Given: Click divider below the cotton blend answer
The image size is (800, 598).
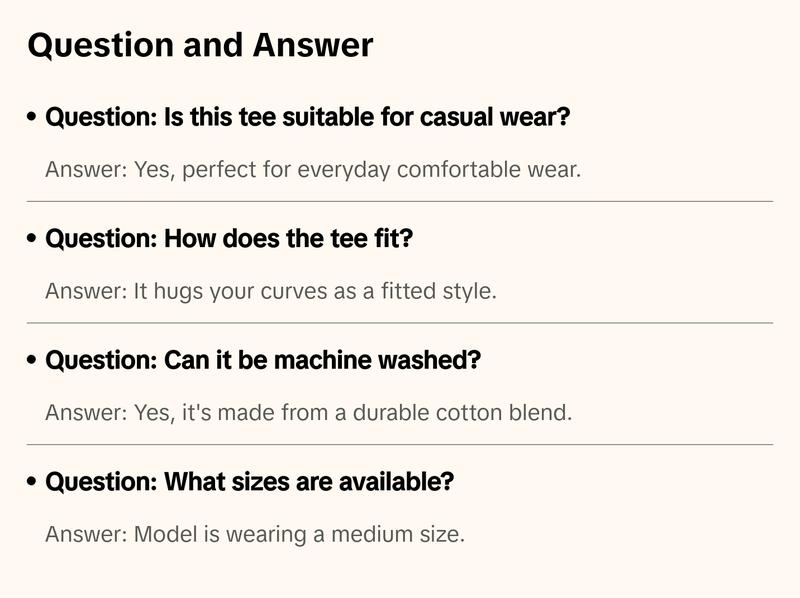Looking at the screenshot, I should 400,444.
